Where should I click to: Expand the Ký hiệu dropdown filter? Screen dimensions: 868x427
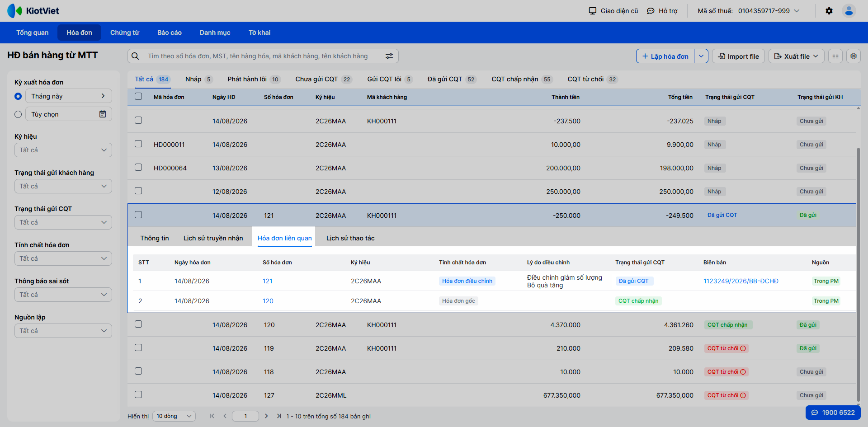[x=63, y=150]
